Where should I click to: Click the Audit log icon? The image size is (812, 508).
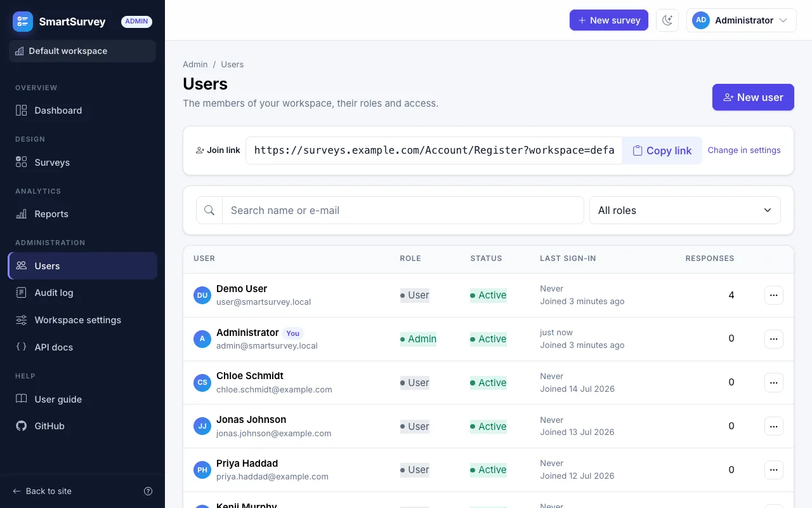[22, 293]
